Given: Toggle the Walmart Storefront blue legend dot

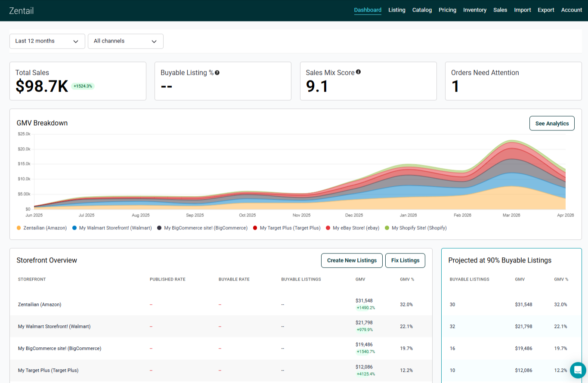Looking at the screenshot, I should click(x=75, y=228).
